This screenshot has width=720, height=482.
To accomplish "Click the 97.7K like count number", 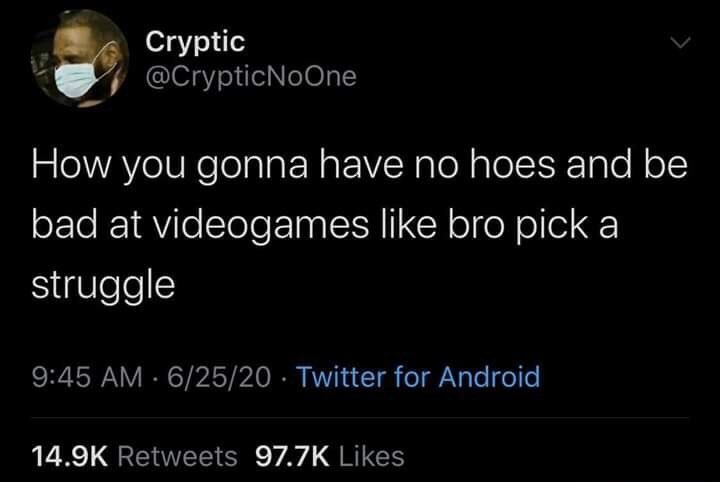I will click(292, 457).
